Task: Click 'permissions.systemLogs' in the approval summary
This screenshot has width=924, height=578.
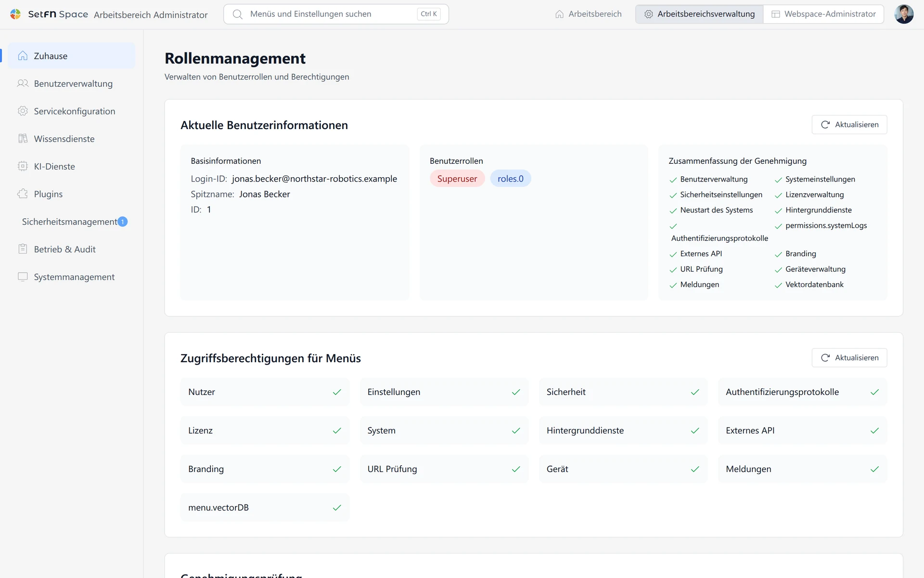Action: pos(826,225)
